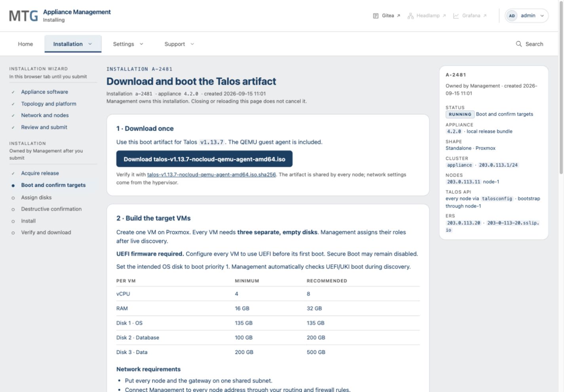Click the Disk 3 · Data recommended 500 GB

pos(316,352)
